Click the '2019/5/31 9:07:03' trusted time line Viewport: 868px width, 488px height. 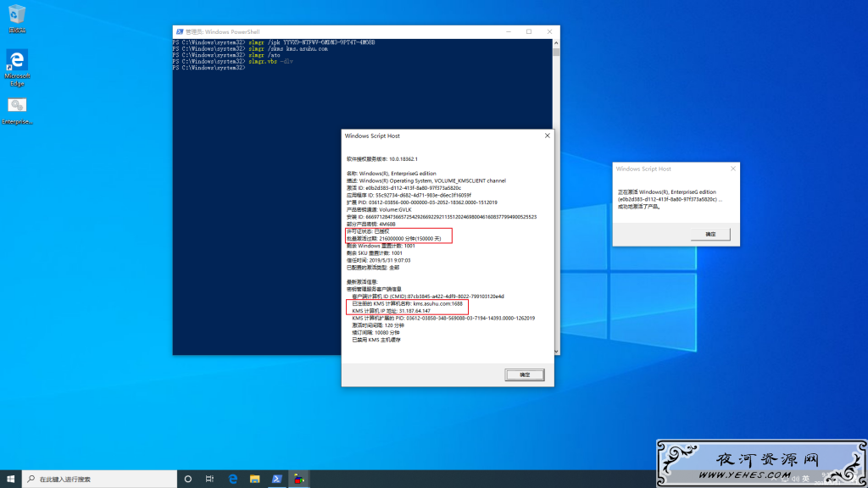pos(378,260)
